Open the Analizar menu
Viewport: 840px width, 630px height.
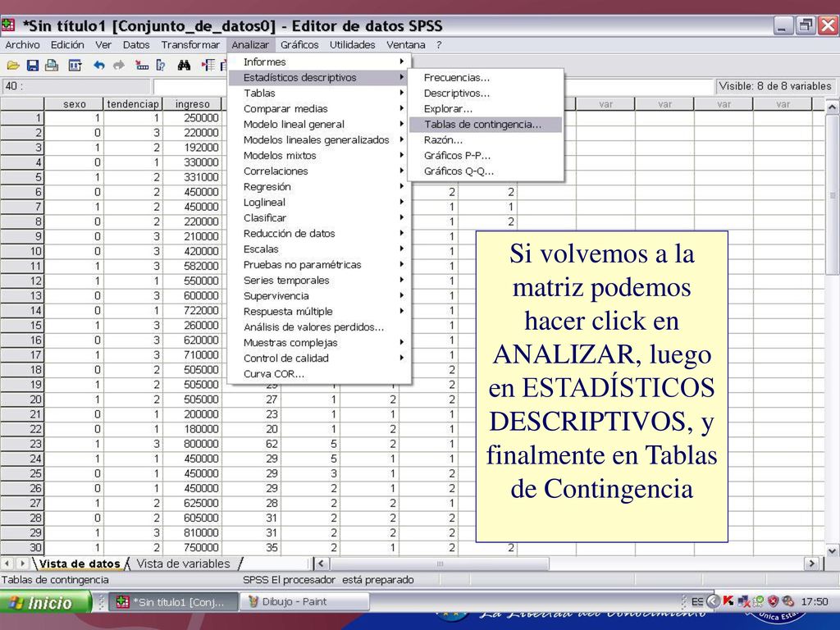point(250,45)
